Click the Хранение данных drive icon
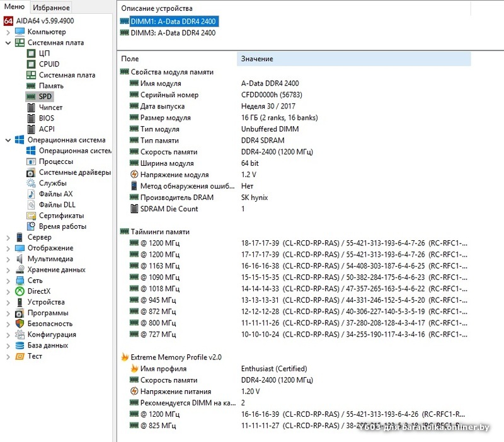The height and width of the screenshot is (442, 504). pyautogui.click(x=20, y=270)
